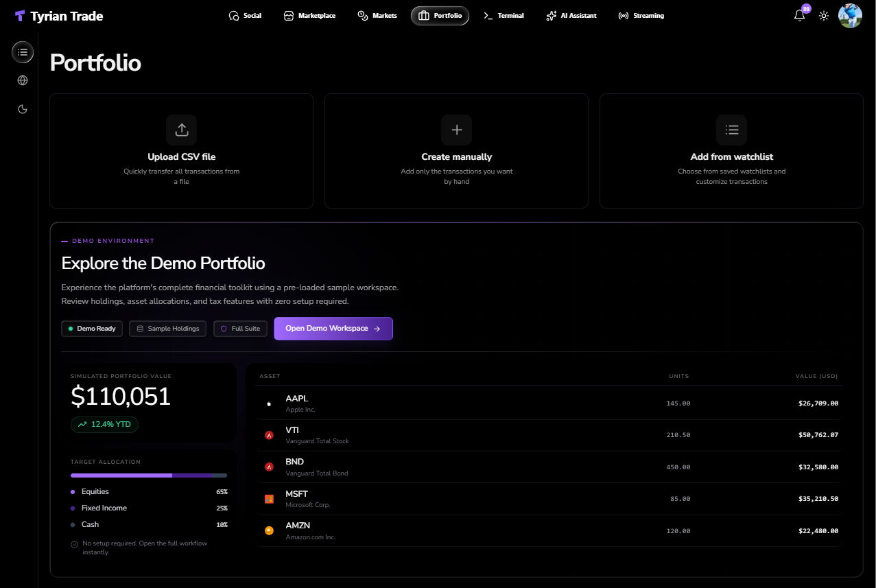
Task: Select the Full Suite chip
Action: [240, 329]
